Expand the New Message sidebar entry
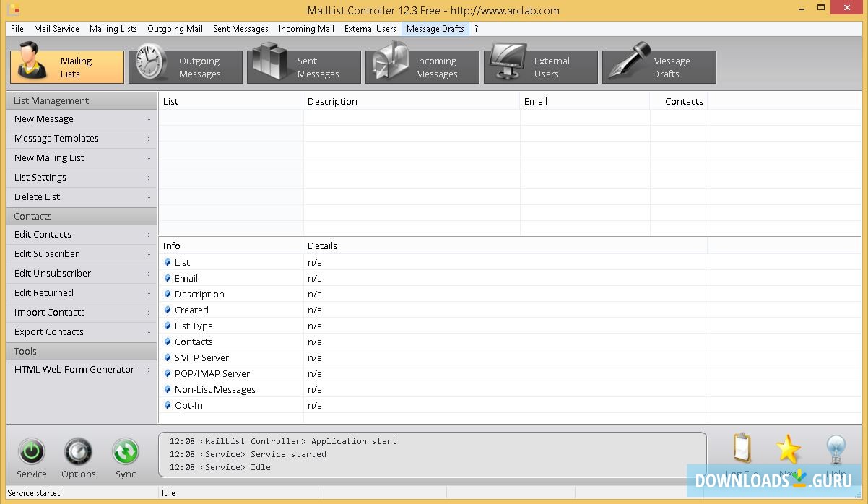 point(82,119)
